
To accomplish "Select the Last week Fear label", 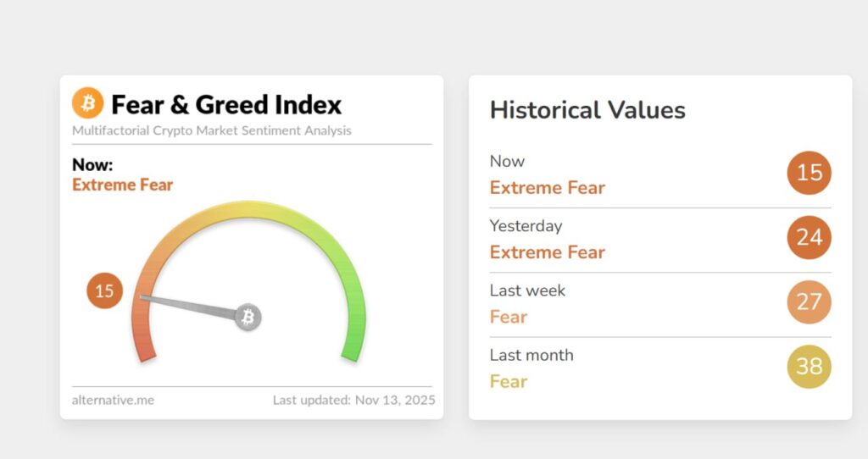I will [x=509, y=317].
